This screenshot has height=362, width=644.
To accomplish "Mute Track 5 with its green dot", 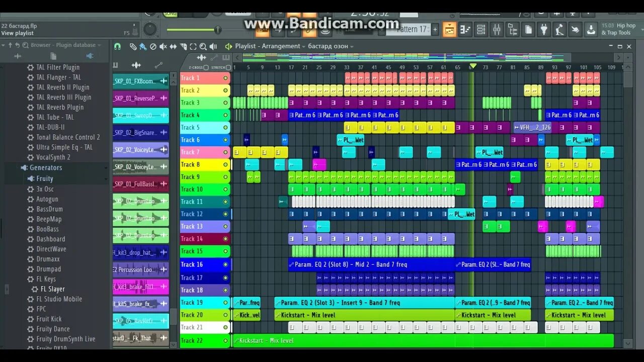I will [x=225, y=127].
